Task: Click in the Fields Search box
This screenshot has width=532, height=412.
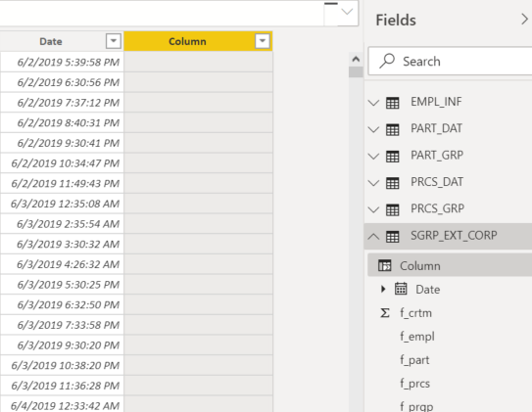Action: coord(451,62)
